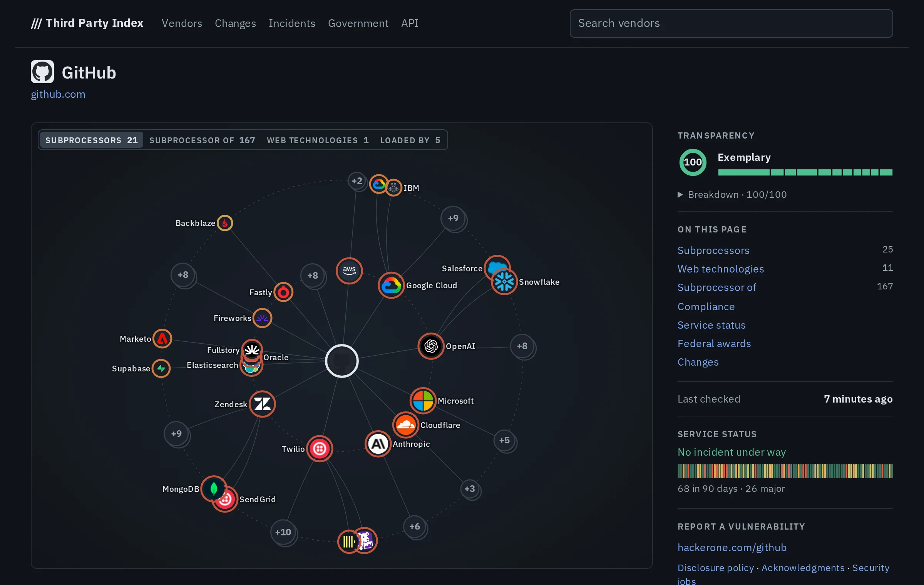This screenshot has height=585, width=924.
Task: Open the OpenAI node icon
Action: click(431, 346)
